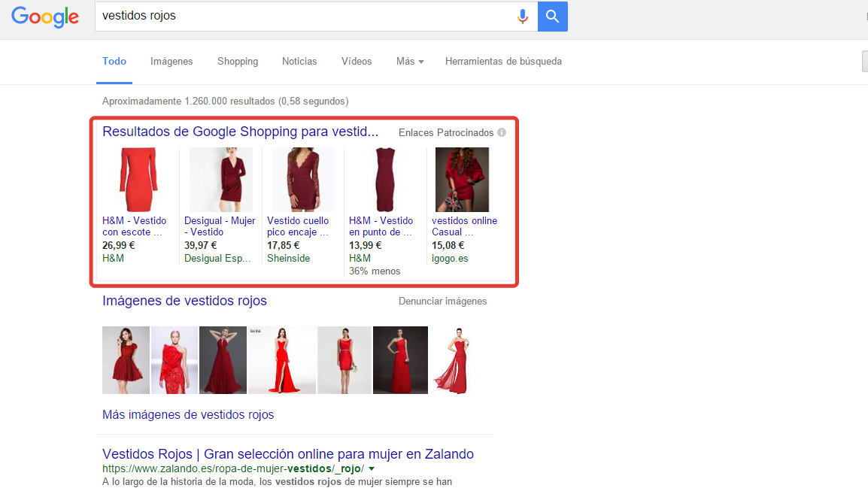Click the Desigual dress product image
This screenshot has height=488, width=868.
pyautogui.click(x=221, y=179)
